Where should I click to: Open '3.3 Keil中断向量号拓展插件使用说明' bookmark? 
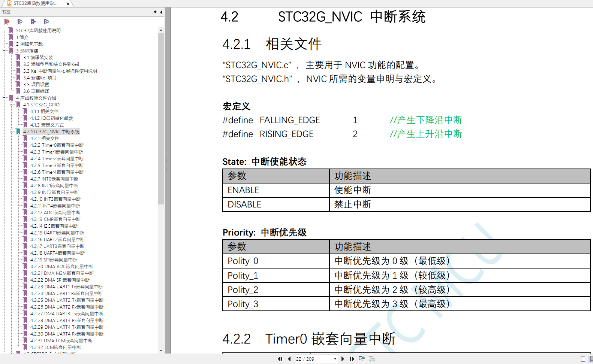60,71
